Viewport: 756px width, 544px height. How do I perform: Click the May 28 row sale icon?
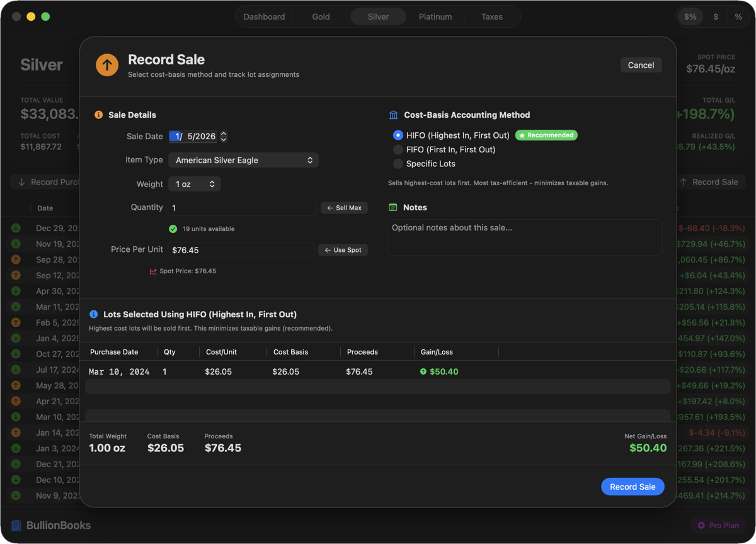coord(16,385)
